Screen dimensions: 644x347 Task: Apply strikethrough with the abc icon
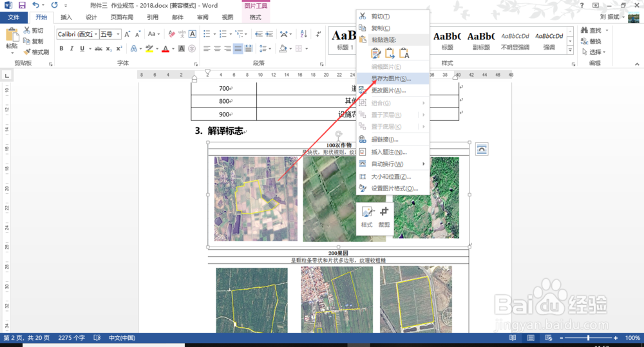[99, 49]
